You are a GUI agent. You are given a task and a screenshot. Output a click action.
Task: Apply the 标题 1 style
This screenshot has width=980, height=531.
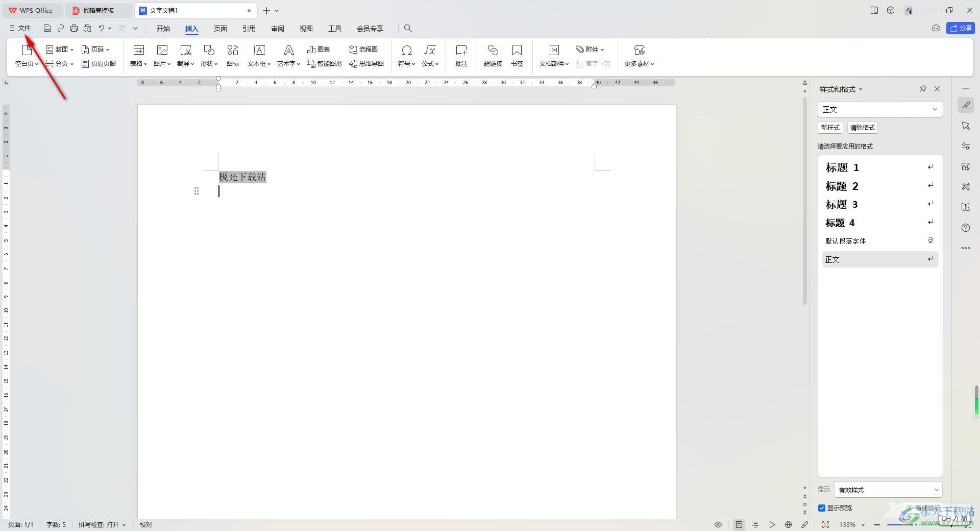[x=880, y=167]
